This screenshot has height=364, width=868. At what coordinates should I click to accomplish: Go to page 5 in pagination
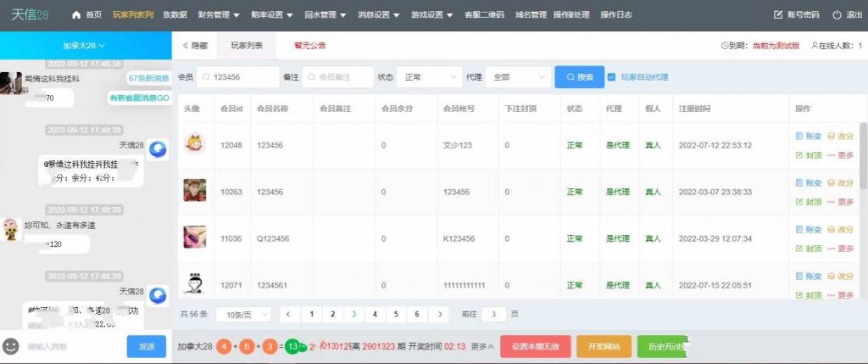395,314
